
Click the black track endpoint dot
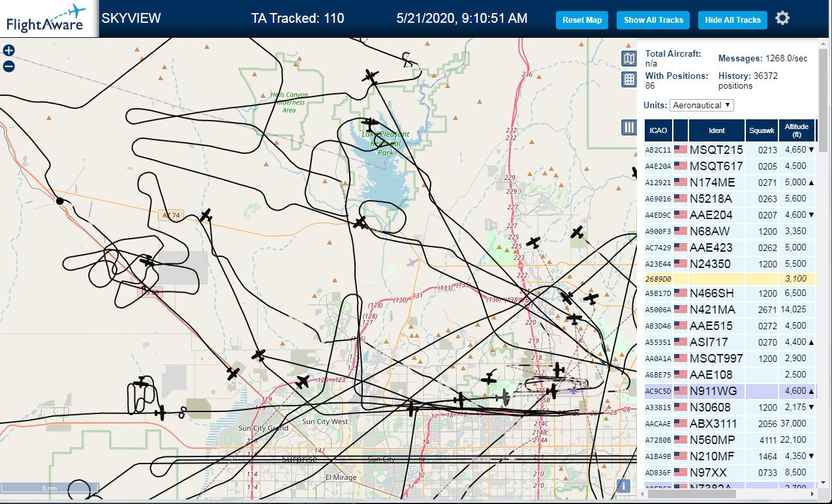coord(60,201)
